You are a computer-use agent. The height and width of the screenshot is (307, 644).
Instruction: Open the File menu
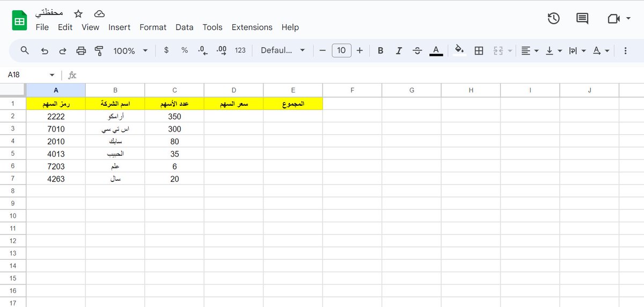[42, 27]
